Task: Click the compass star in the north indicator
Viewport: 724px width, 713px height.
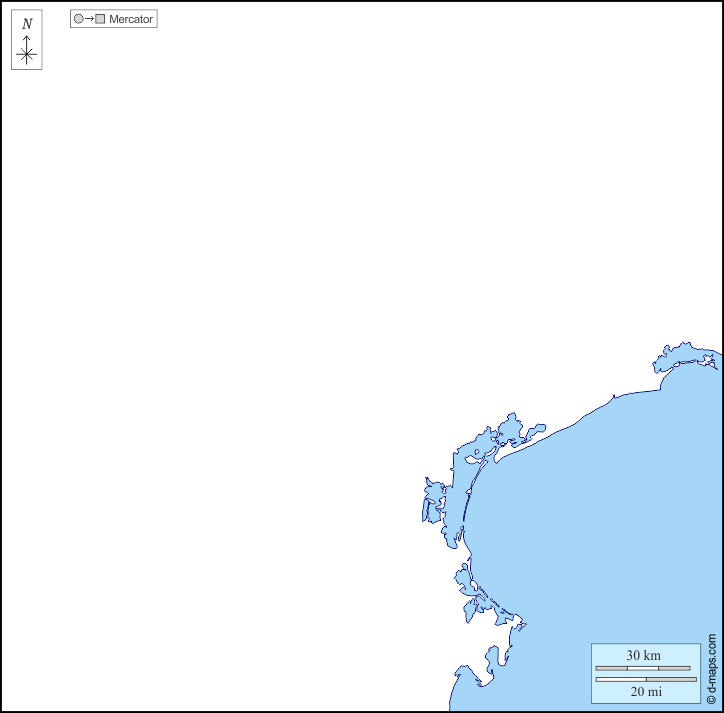Action: 26,56
